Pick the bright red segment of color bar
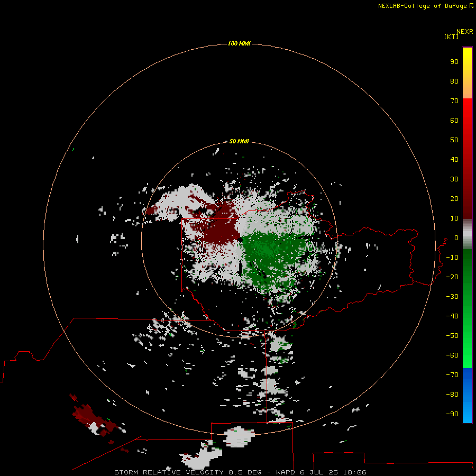The height and width of the screenshot is (476, 476). [467, 159]
